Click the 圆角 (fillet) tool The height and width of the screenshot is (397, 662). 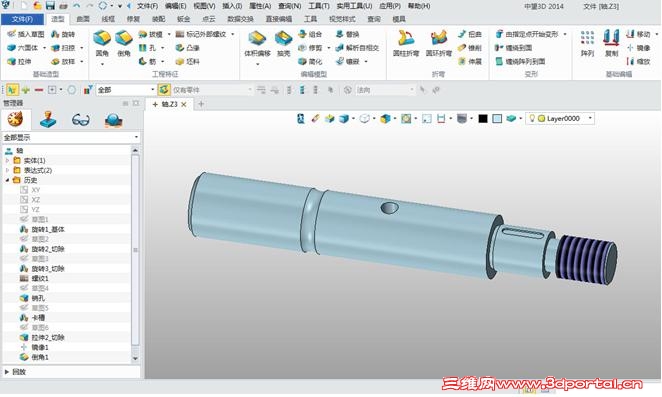[x=102, y=44]
